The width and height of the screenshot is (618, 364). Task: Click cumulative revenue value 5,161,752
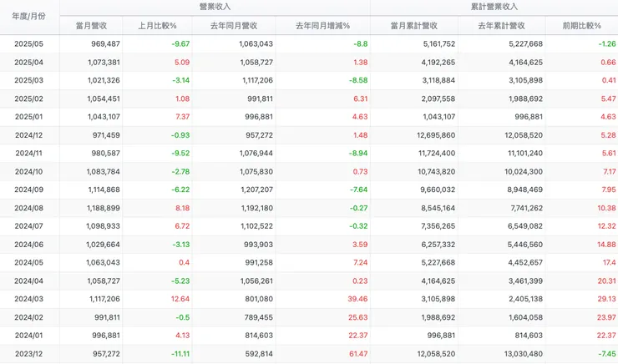pos(439,43)
